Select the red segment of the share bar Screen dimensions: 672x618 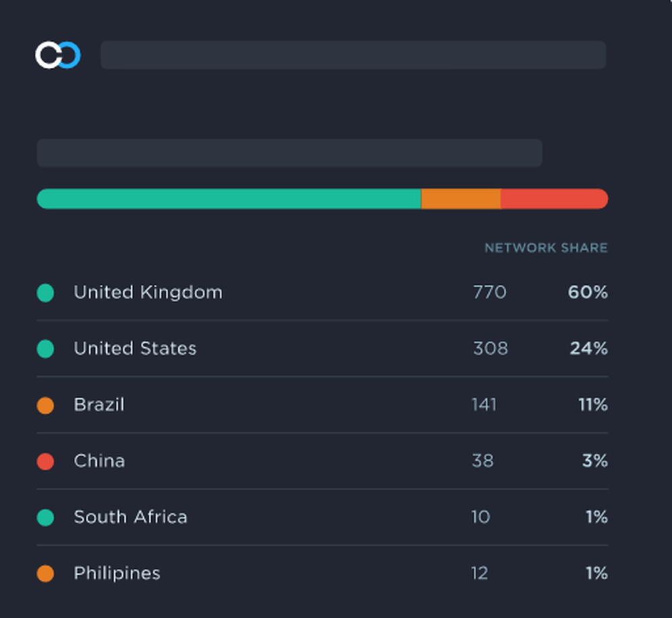coord(554,199)
